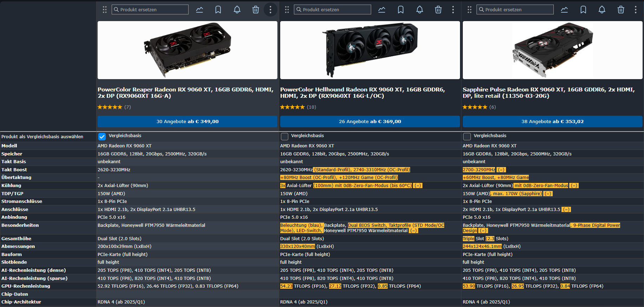
Task: Set price alert bell for PowerColor Hellhound
Action: 420,9
